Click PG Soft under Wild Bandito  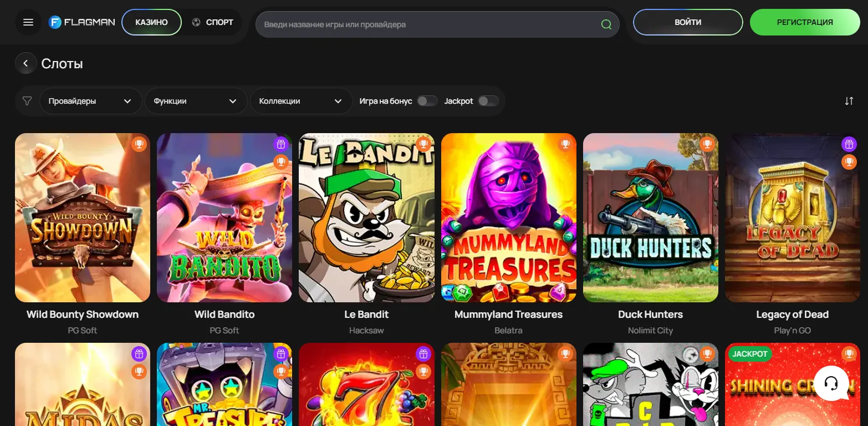[x=224, y=331]
